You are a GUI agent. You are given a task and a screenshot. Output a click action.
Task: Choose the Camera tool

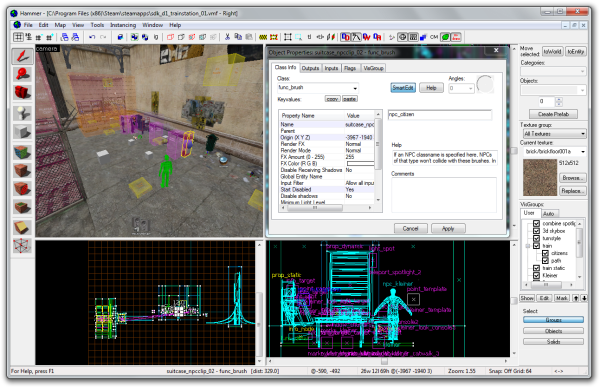click(x=22, y=92)
